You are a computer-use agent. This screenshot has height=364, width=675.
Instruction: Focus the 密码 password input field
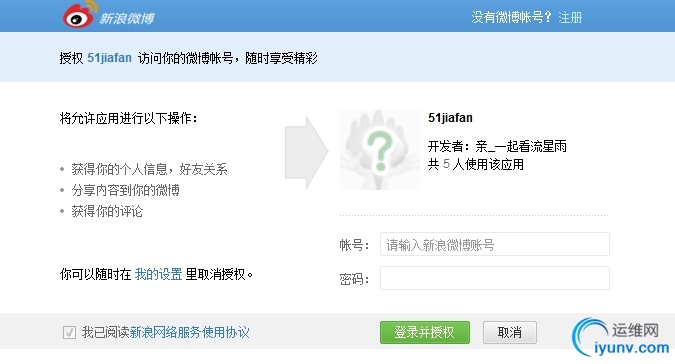[x=495, y=278]
